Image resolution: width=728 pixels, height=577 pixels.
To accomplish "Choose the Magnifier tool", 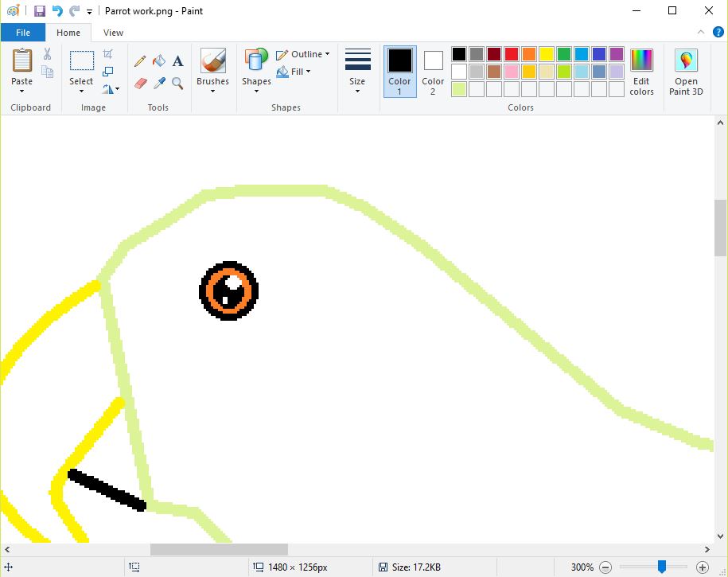I will 177,83.
